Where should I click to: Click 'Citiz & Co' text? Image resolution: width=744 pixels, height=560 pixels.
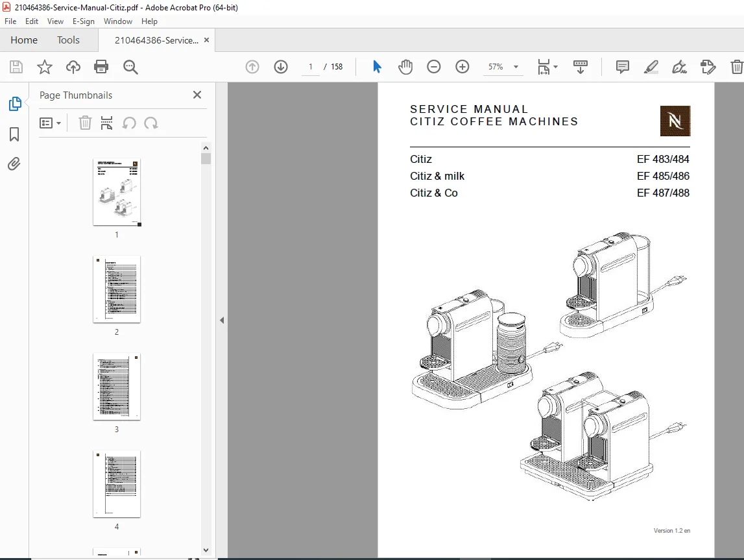coord(434,193)
